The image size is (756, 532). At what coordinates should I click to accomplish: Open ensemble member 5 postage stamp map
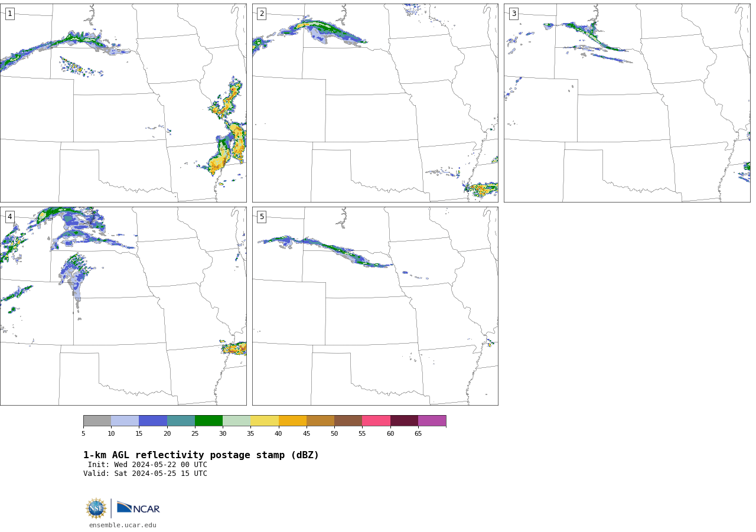tap(375, 306)
